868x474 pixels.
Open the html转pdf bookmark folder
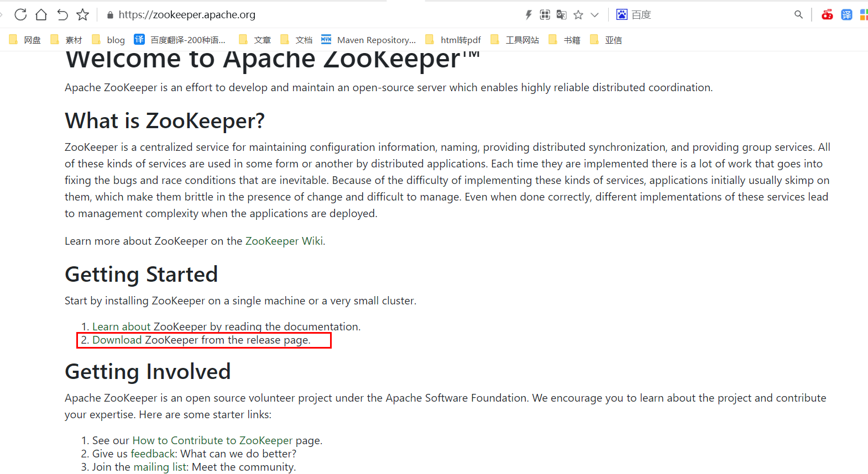pos(453,40)
